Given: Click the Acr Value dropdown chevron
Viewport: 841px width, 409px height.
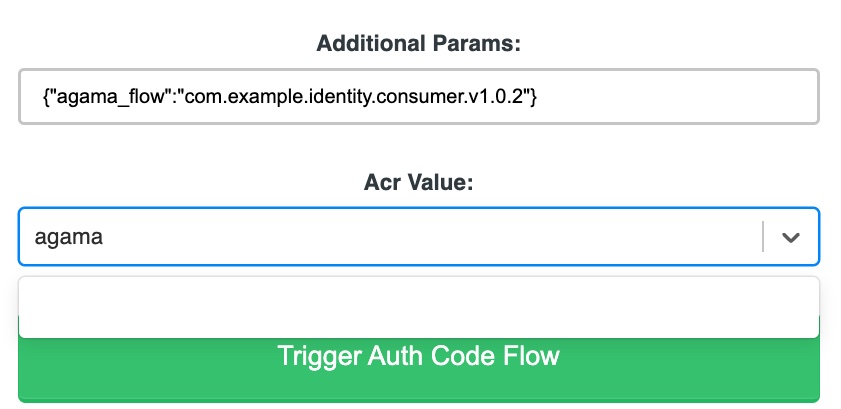Looking at the screenshot, I should point(791,237).
